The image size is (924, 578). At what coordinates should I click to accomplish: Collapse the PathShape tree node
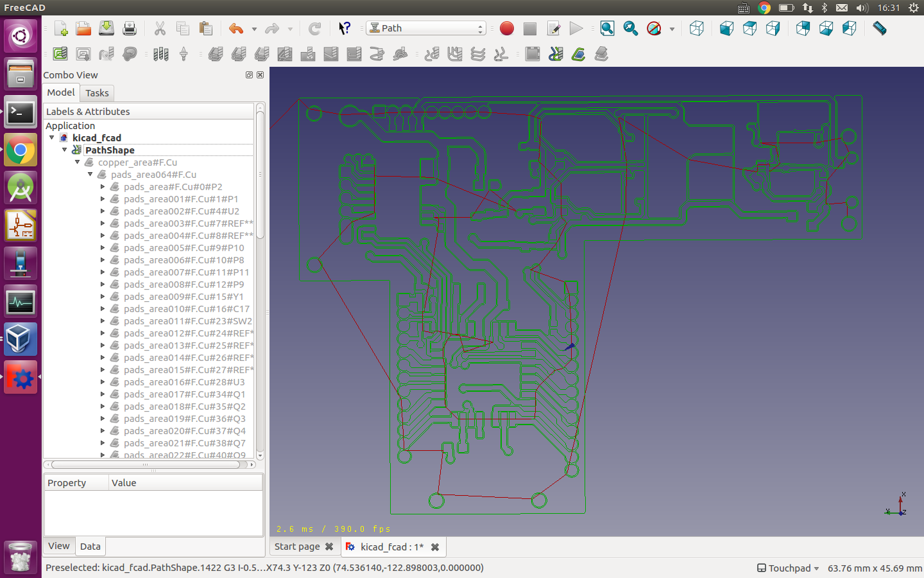tap(65, 150)
